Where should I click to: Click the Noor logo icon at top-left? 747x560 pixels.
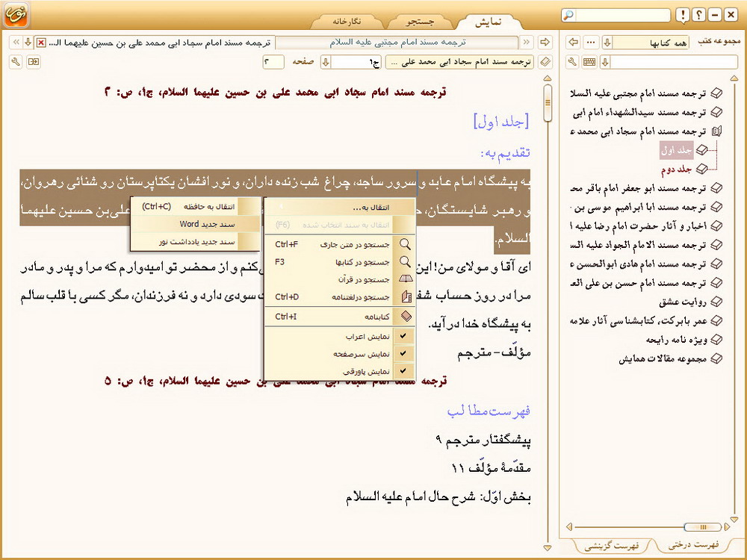16,15
